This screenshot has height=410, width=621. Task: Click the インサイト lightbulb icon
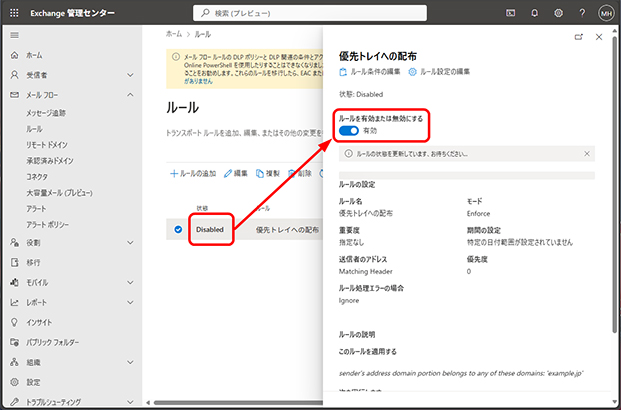coord(15,322)
